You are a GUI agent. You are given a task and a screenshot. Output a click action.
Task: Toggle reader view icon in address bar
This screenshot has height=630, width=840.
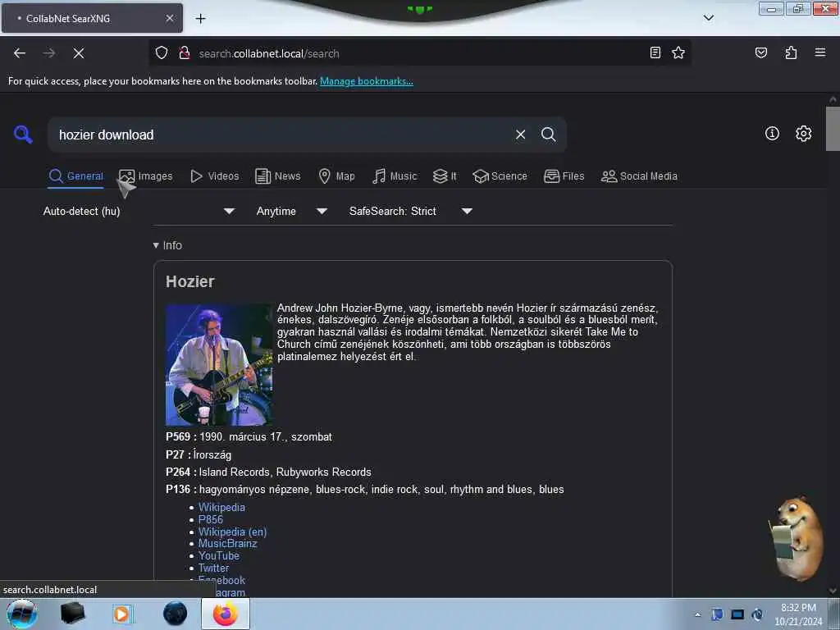tap(655, 52)
